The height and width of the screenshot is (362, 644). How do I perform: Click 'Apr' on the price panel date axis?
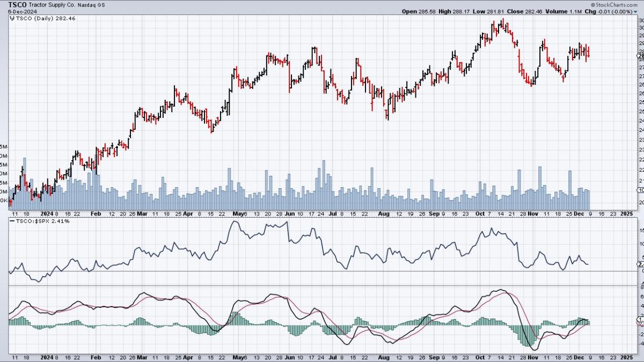pos(188,213)
